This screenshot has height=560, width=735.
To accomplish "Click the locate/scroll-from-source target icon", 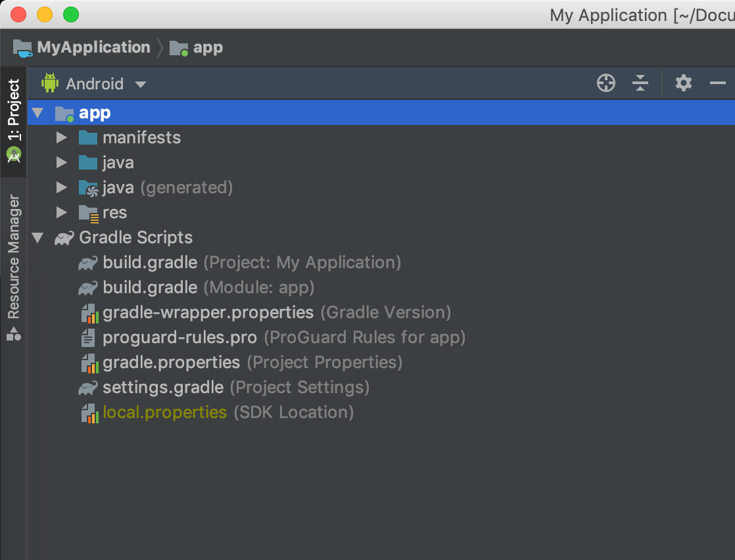I will pos(605,83).
